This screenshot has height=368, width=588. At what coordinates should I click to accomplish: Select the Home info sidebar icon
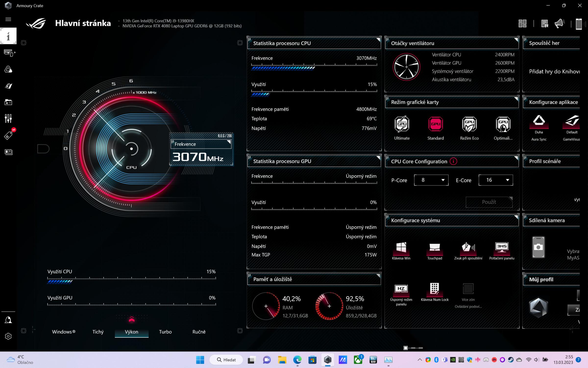pyautogui.click(x=8, y=36)
